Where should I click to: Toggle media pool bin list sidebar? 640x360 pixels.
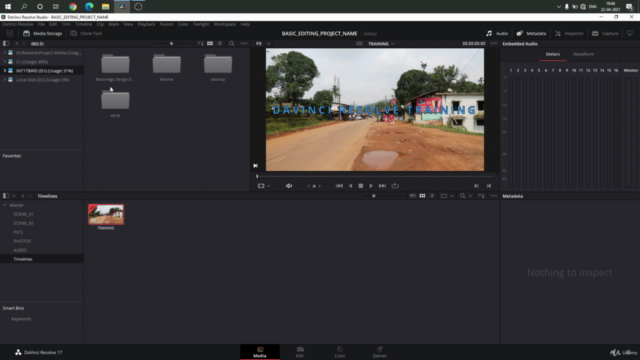[x=6, y=196]
